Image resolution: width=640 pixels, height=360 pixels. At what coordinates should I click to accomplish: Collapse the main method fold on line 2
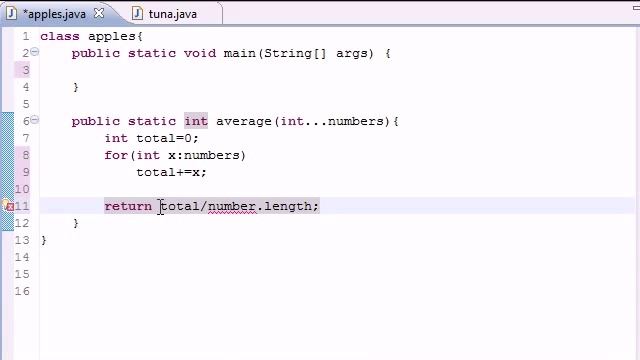(x=35, y=52)
